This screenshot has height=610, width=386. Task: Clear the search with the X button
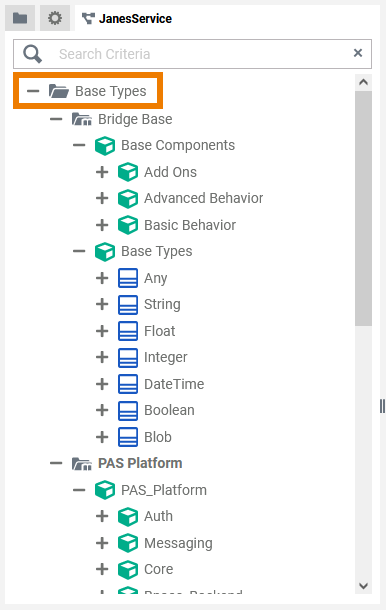[x=358, y=53]
